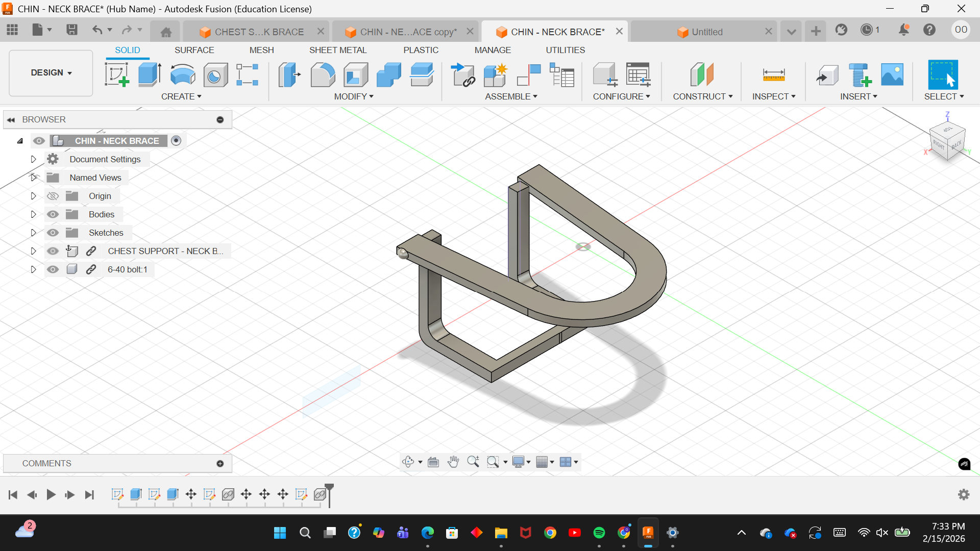
Task: Open the CONSTRUCT menu
Action: (x=702, y=96)
